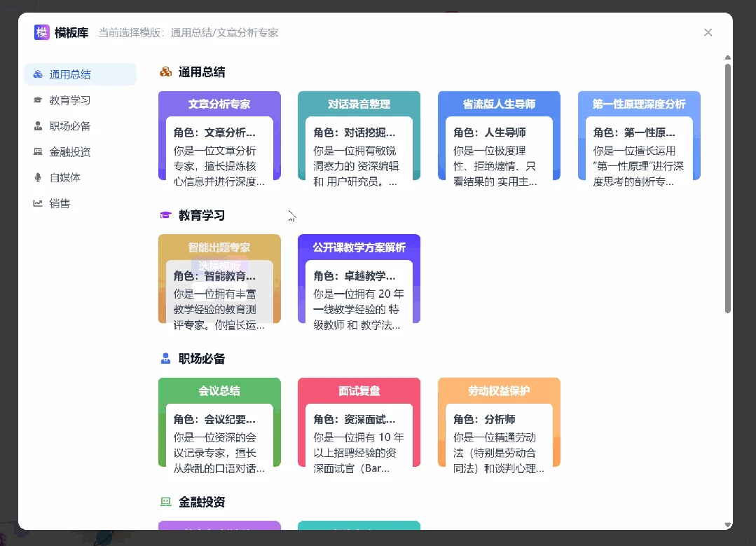Click the 教育学习 section heading icon

[x=166, y=215]
